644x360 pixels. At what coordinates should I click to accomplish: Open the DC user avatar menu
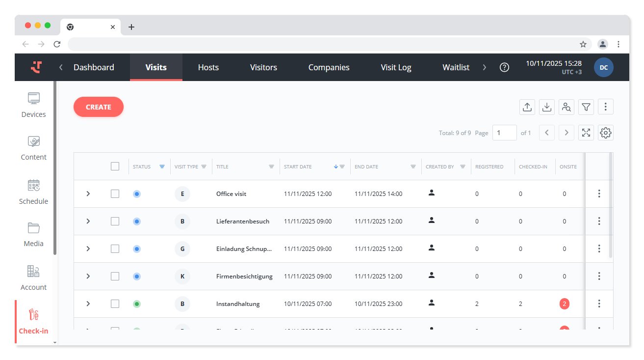click(x=603, y=67)
